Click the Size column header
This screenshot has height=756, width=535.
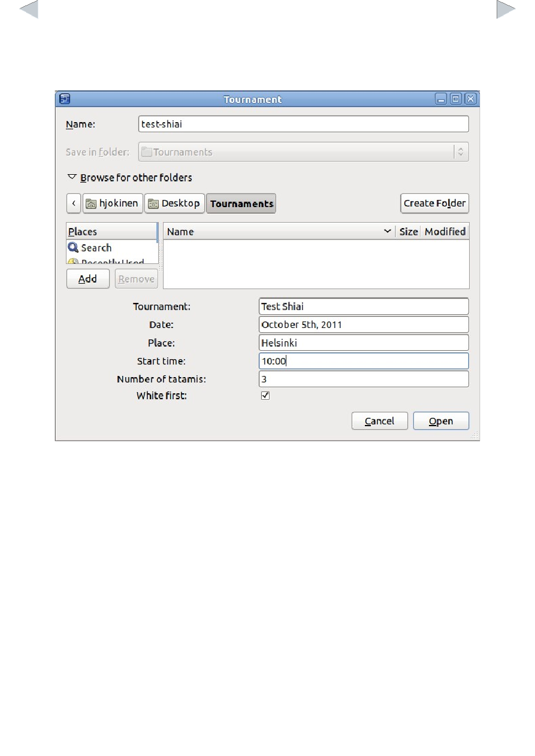(x=409, y=232)
